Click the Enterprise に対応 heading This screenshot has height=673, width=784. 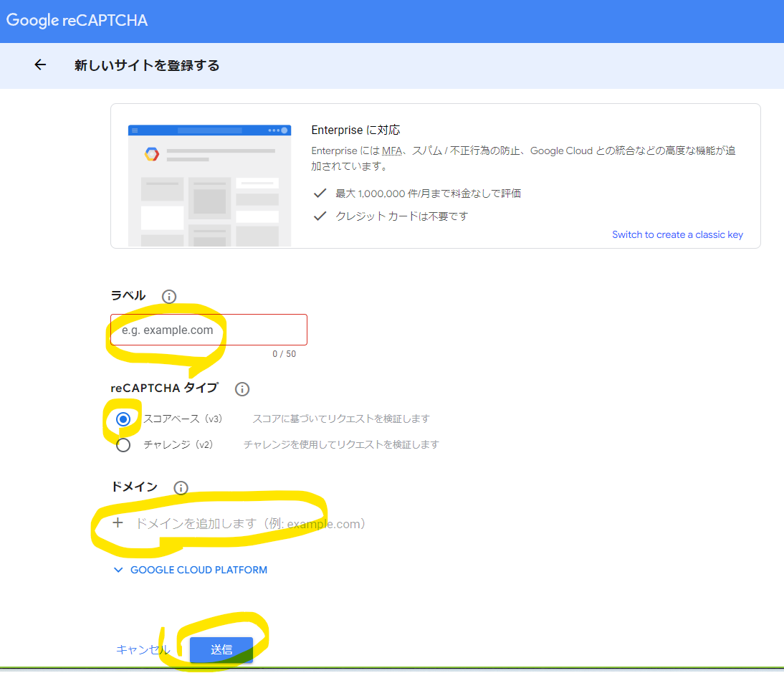coord(355,130)
